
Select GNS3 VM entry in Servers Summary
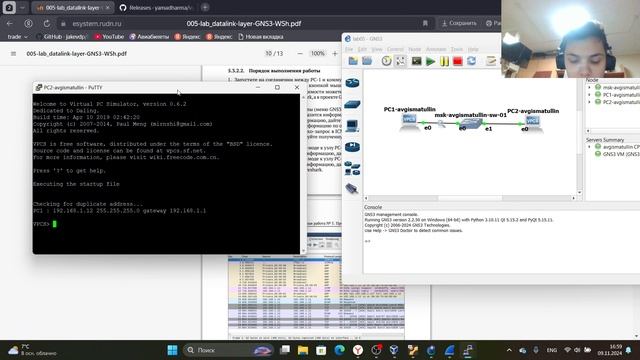(x=617, y=154)
